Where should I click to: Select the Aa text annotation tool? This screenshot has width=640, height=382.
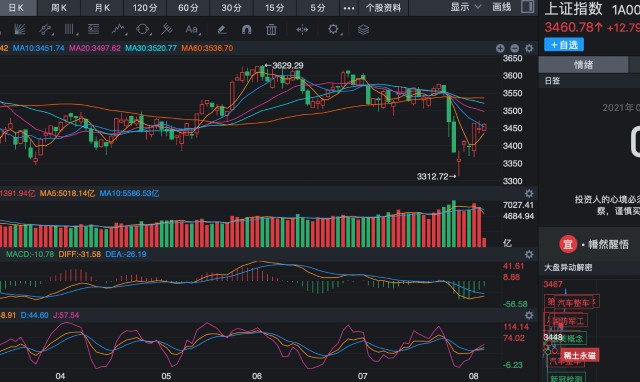(192, 29)
